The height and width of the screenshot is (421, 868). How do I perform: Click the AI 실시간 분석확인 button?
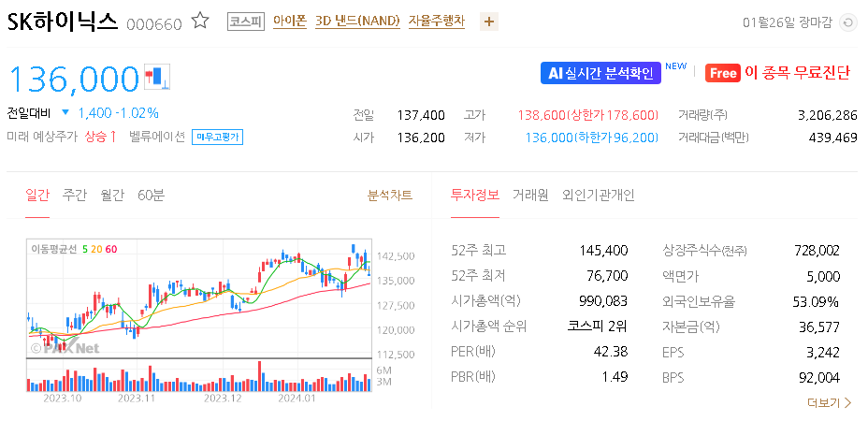click(x=600, y=73)
